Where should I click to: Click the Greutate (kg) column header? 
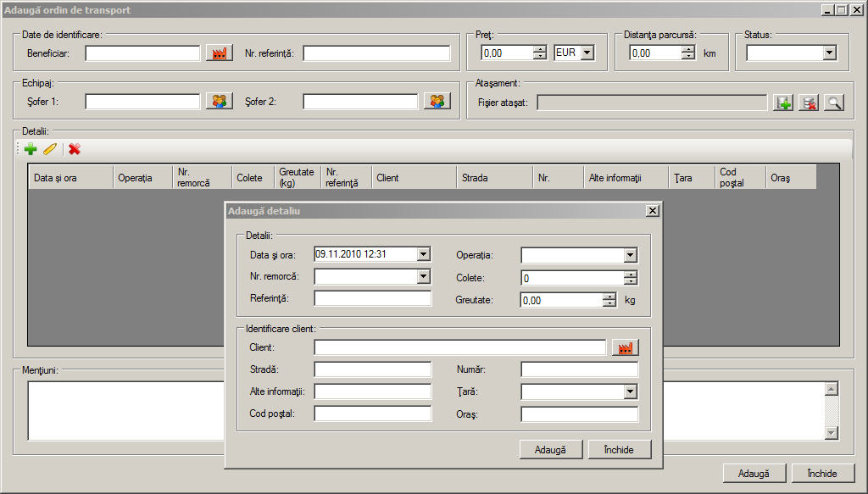(x=298, y=178)
